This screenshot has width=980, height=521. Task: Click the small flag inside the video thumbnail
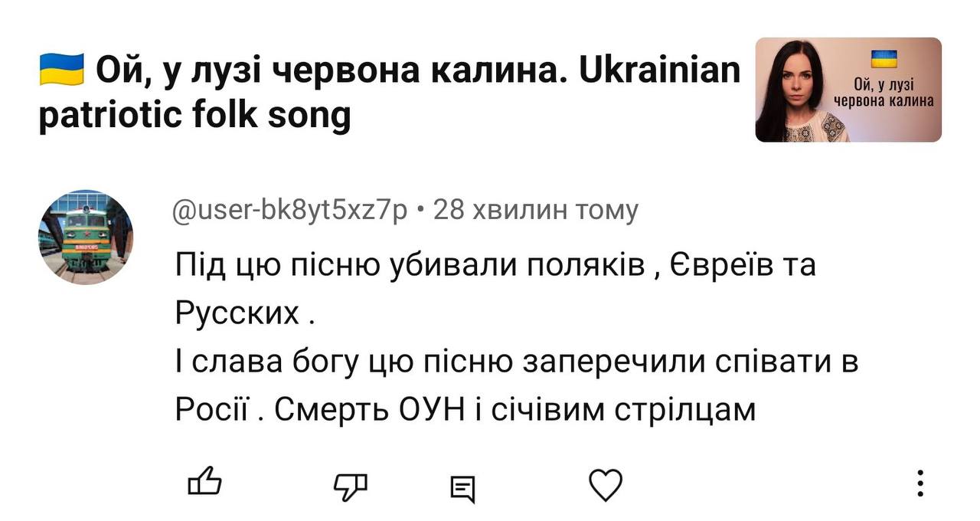click(886, 58)
